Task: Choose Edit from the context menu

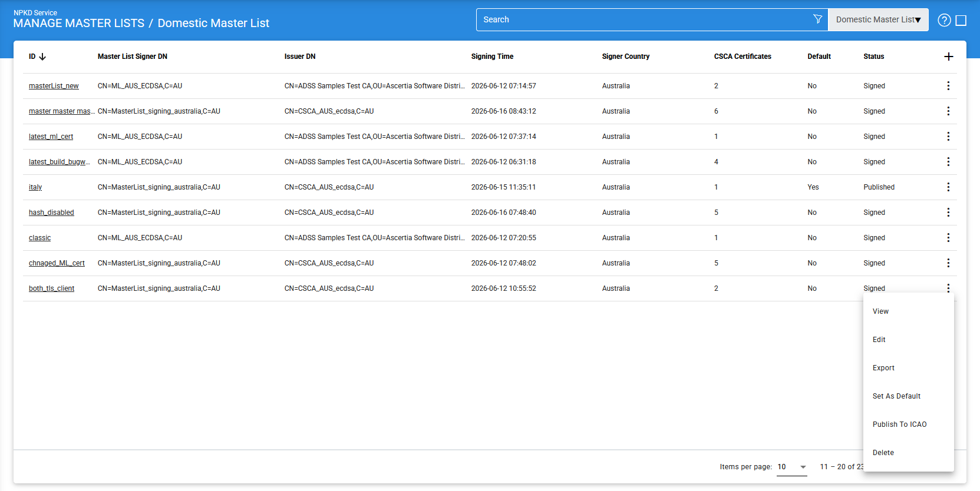Action: (x=909, y=340)
